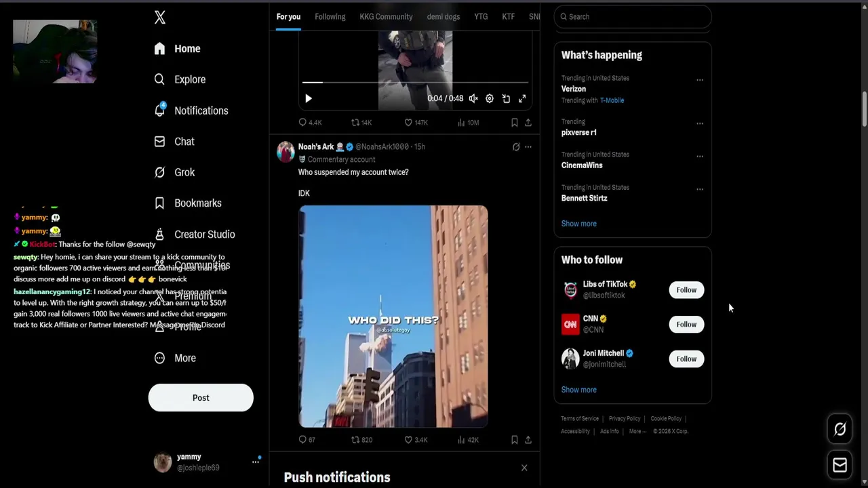Close the Push notifications prompt
This screenshot has height=488, width=868.
524,468
